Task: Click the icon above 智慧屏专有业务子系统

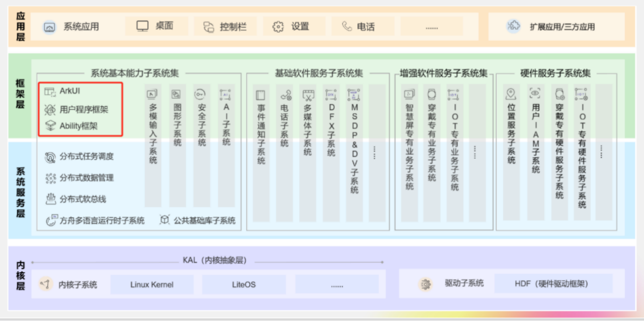Action: [409, 94]
